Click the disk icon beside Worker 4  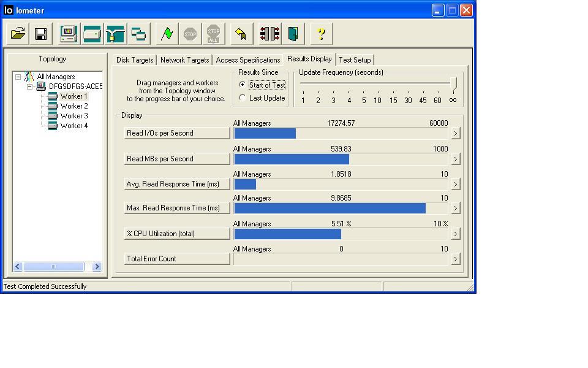[53, 126]
